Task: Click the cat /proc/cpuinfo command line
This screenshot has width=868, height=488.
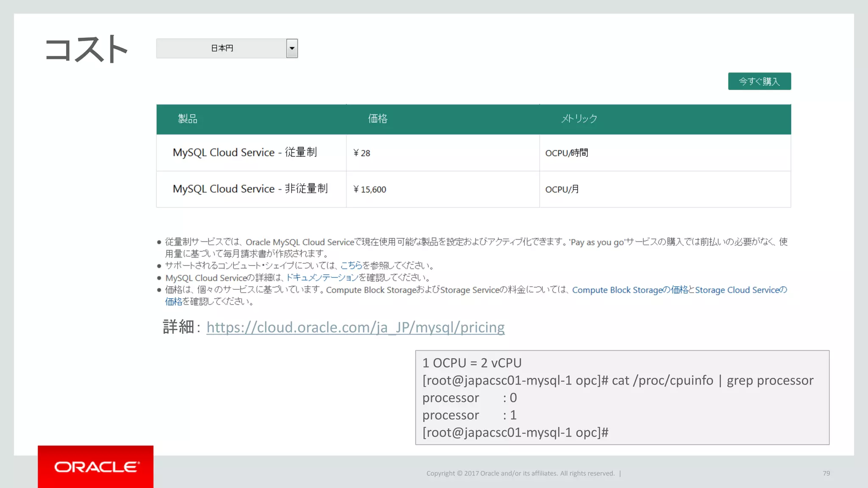Action: [x=618, y=380]
